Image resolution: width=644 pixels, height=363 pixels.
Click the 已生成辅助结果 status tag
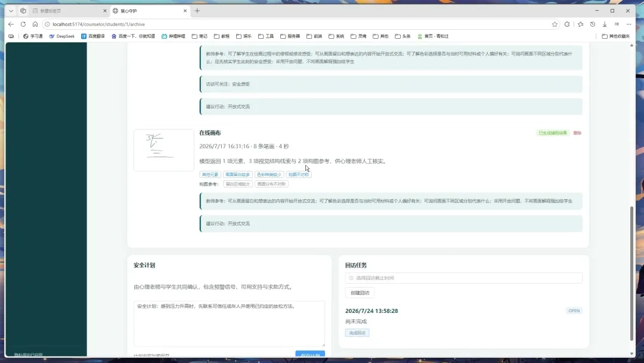[553, 133]
